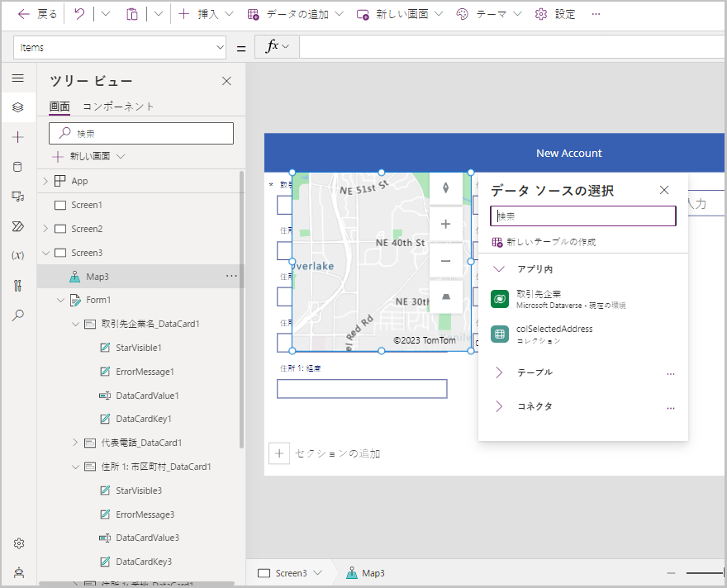Screen dimensions: 727x588
Task: Click the map zoom-out minus button
Action: tap(445, 261)
